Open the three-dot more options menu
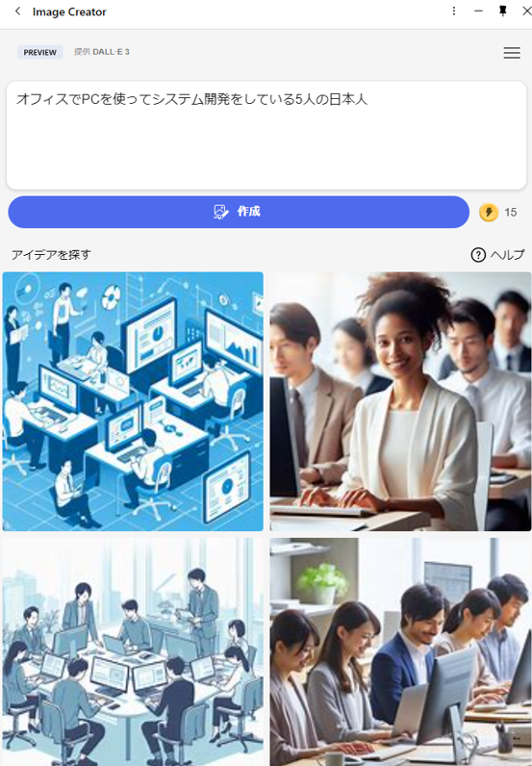The image size is (532, 766). 454,12
